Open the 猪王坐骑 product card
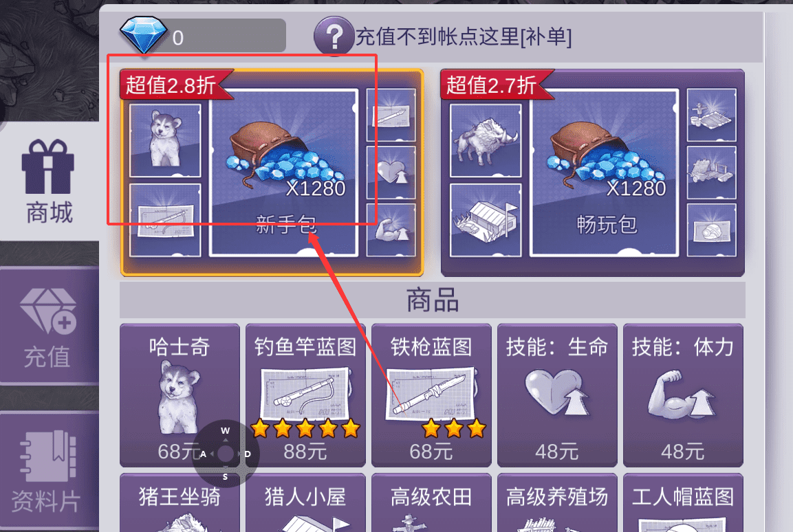This screenshot has height=532, width=793. 180,502
